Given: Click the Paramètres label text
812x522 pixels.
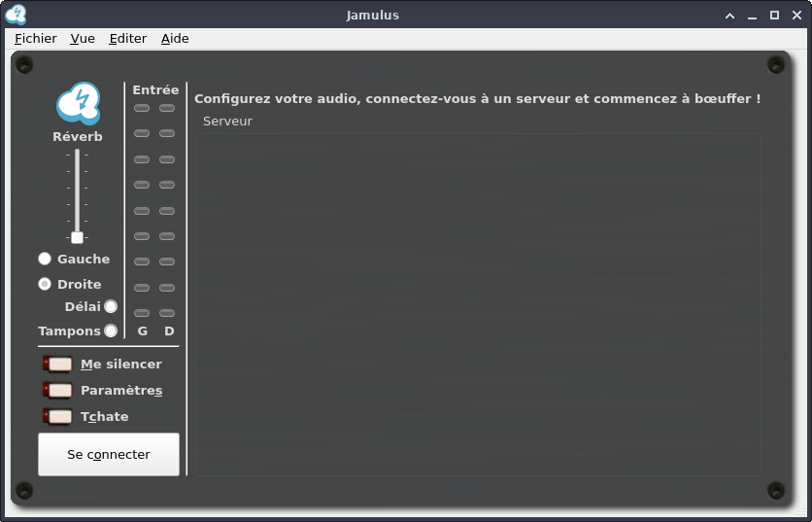Looking at the screenshot, I should pyautogui.click(x=121, y=391).
